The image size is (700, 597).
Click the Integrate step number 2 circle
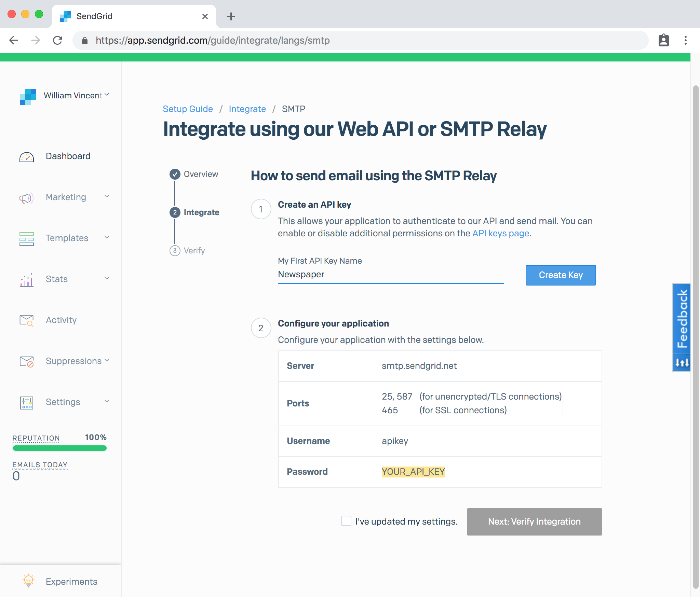tap(175, 212)
